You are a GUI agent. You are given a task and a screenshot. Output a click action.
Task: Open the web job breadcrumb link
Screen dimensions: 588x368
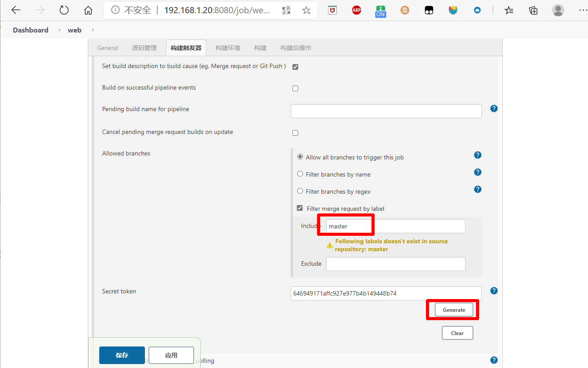click(75, 30)
